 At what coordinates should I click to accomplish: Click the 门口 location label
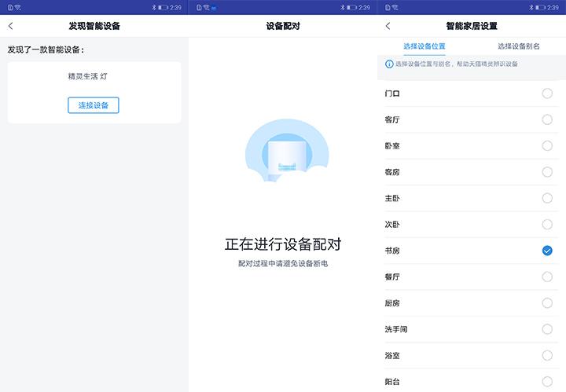pos(392,93)
